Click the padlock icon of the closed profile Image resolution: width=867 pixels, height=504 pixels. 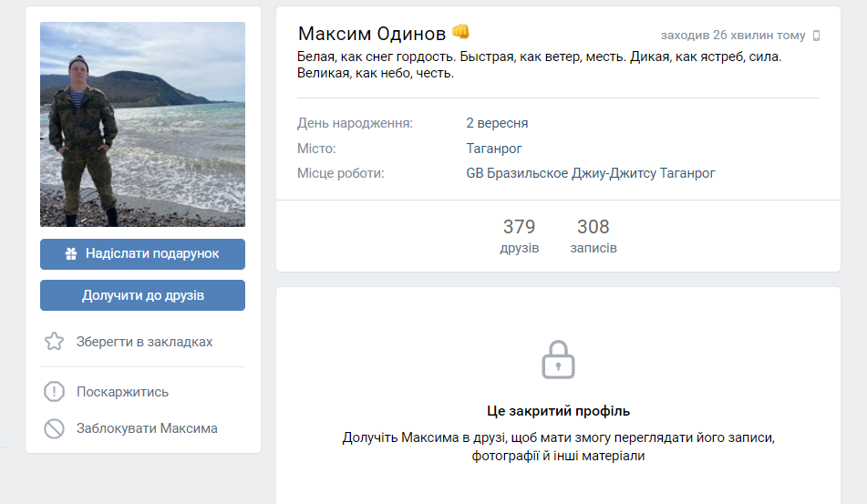click(x=558, y=359)
